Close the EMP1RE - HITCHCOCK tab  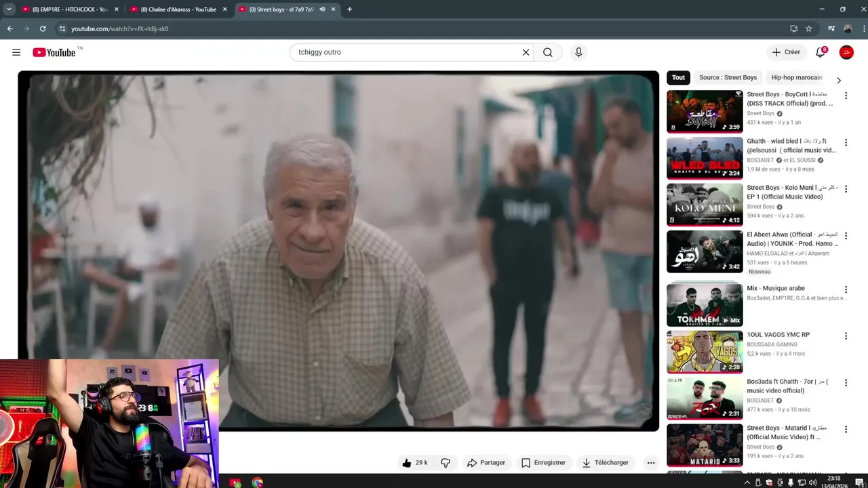[117, 9]
